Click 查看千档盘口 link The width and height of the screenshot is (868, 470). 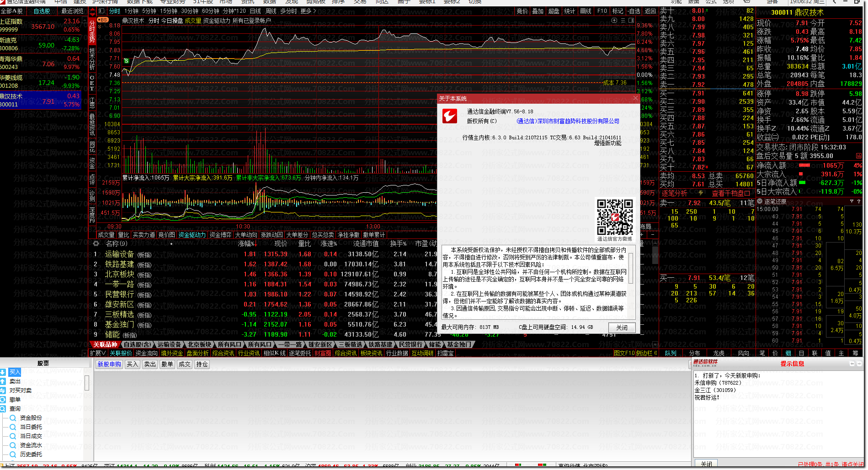730,193
